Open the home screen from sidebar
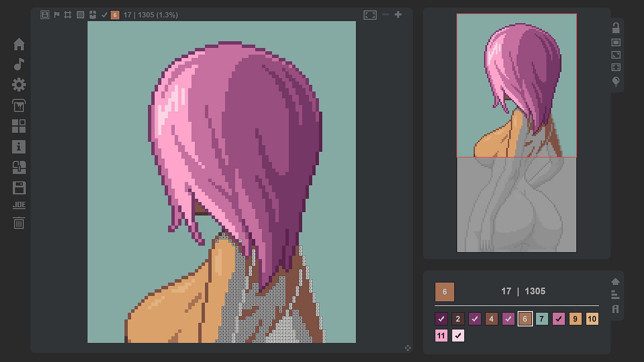The height and width of the screenshot is (362, 644). click(19, 44)
